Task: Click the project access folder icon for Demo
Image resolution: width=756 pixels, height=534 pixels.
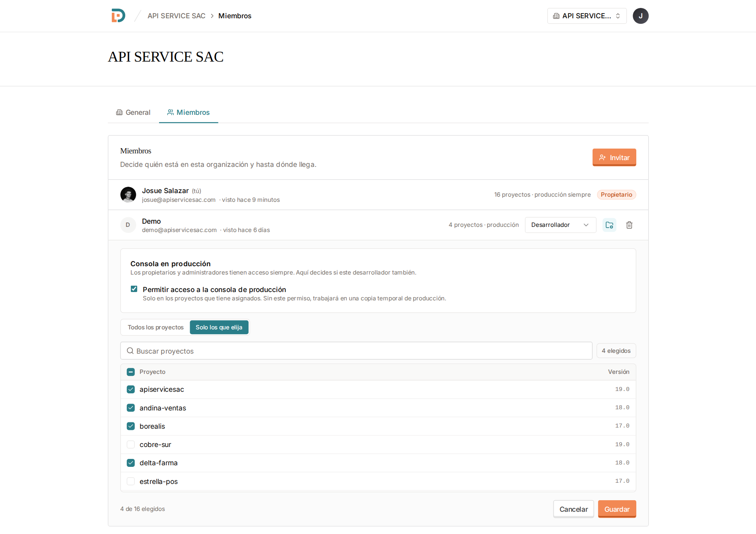Action: (609, 225)
